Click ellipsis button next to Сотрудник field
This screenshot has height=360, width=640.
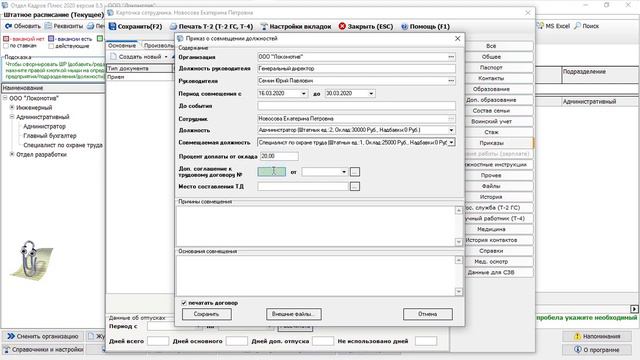[451, 119]
